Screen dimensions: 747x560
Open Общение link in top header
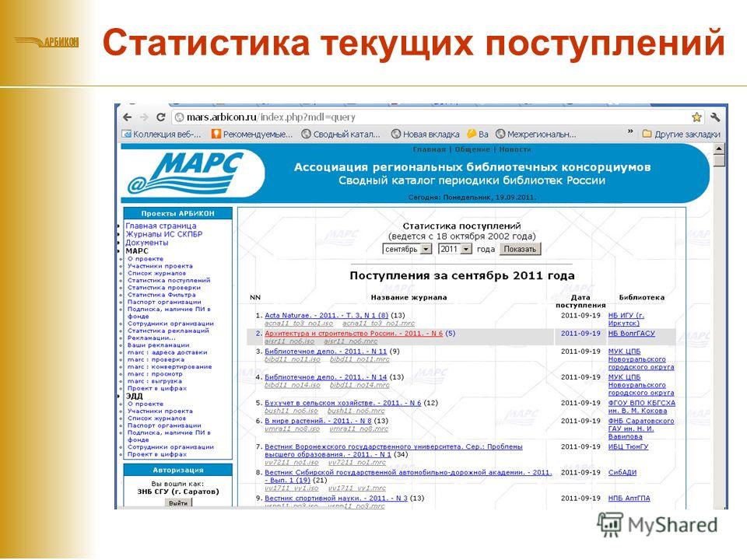(472, 149)
